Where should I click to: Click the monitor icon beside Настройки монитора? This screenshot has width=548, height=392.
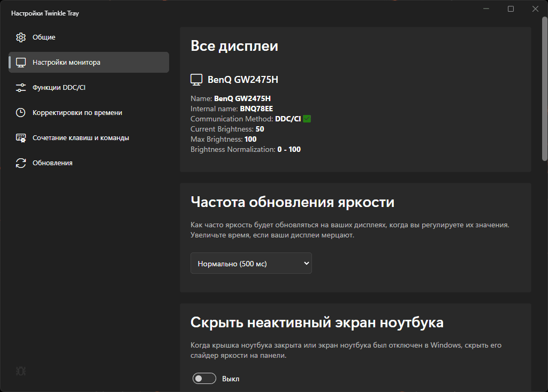(21, 63)
